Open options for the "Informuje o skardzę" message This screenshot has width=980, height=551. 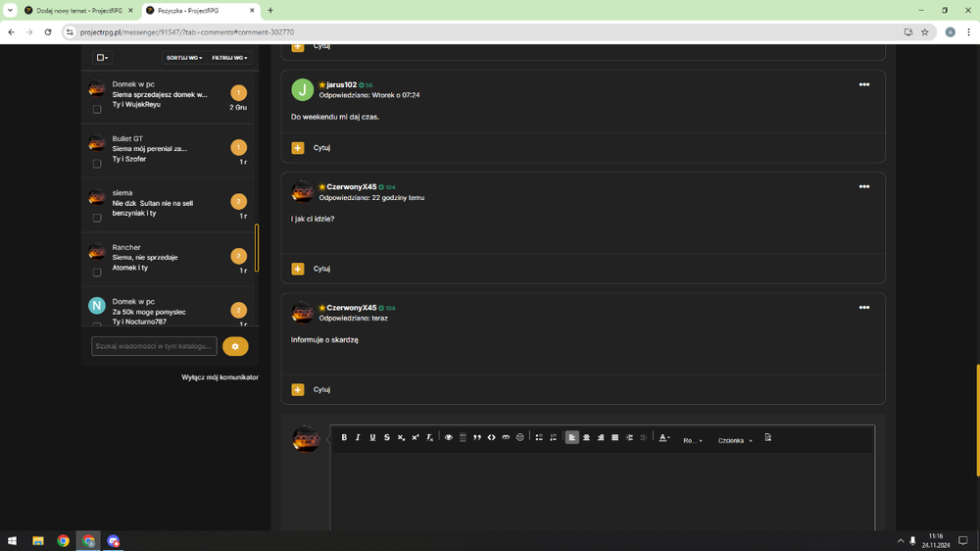coord(863,308)
